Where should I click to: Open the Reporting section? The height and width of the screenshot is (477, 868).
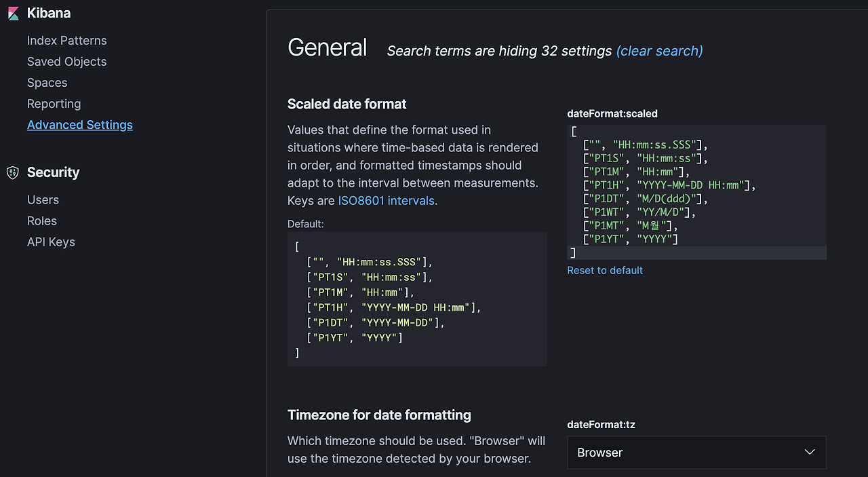tap(54, 104)
